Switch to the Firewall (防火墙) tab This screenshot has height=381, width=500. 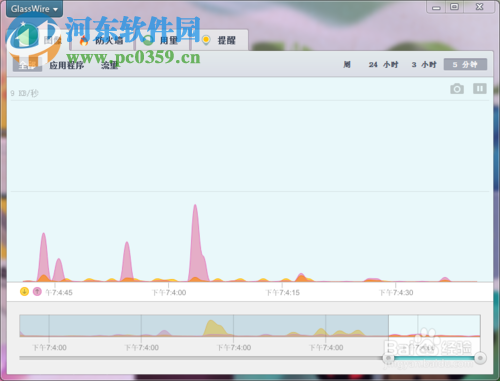pyautogui.click(x=102, y=40)
